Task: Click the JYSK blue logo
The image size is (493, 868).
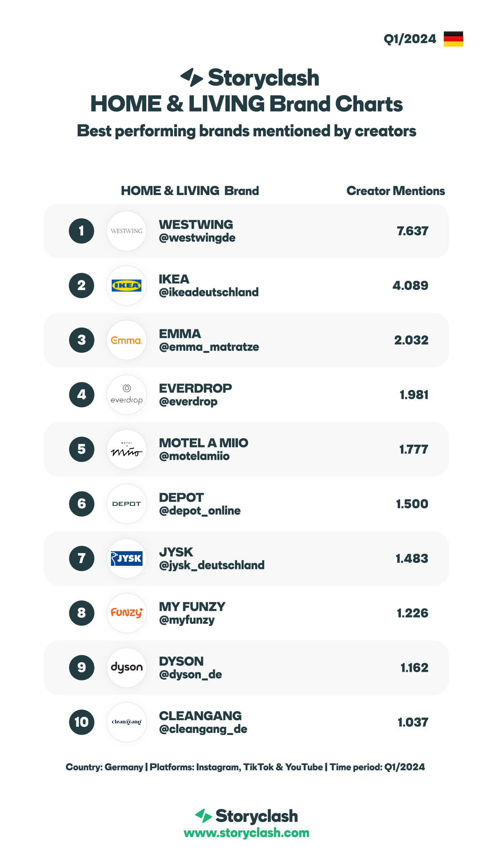Action: pyautogui.click(x=127, y=558)
